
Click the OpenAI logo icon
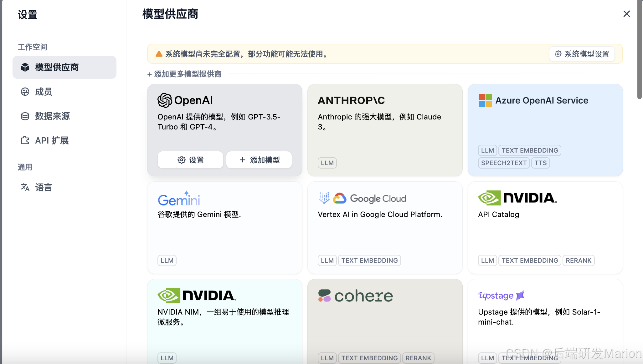165,100
